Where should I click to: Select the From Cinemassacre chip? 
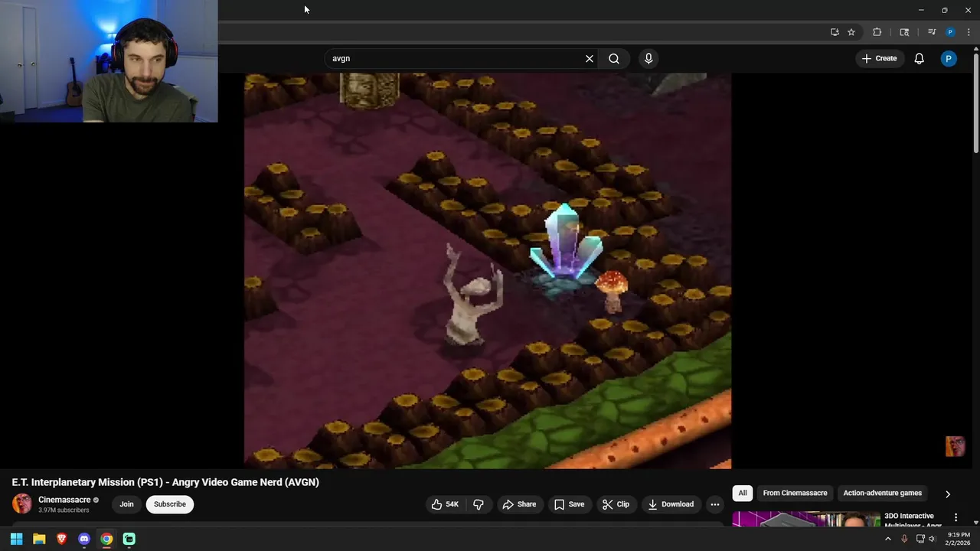pyautogui.click(x=795, y=493)
